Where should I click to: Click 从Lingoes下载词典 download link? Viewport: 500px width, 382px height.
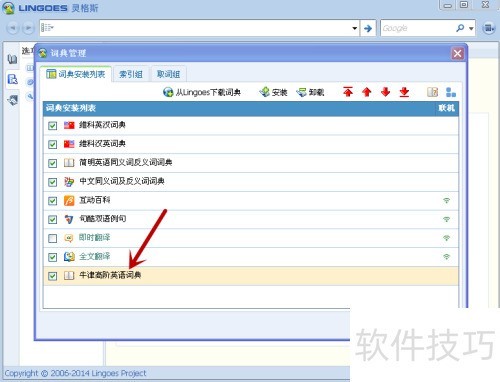[x=202, y=92]
